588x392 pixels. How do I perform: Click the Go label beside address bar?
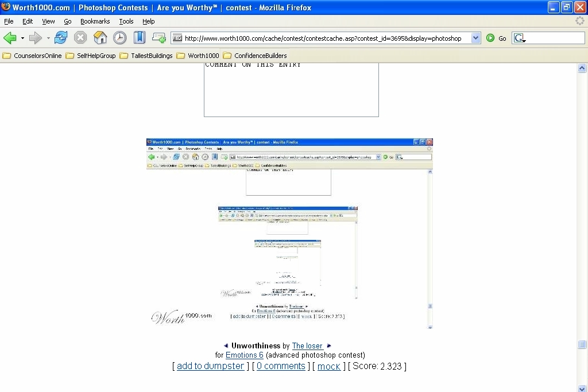point(502,38)
